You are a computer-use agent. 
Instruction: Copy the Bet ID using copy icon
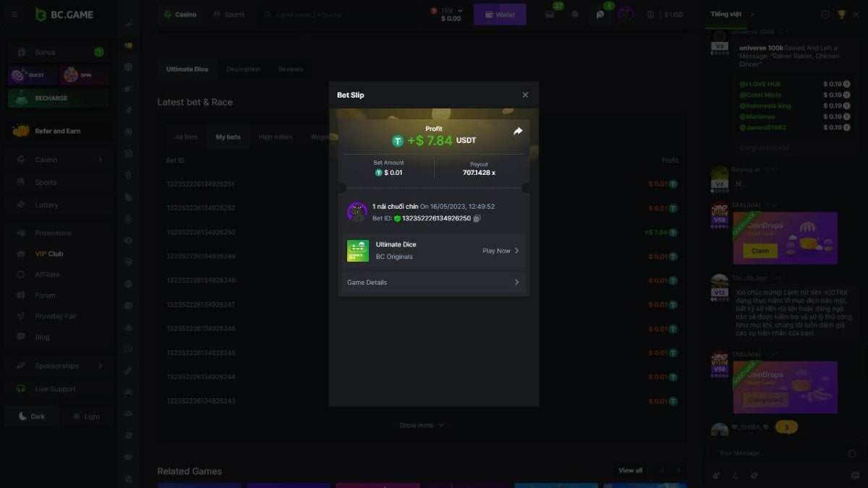(477, 218)
